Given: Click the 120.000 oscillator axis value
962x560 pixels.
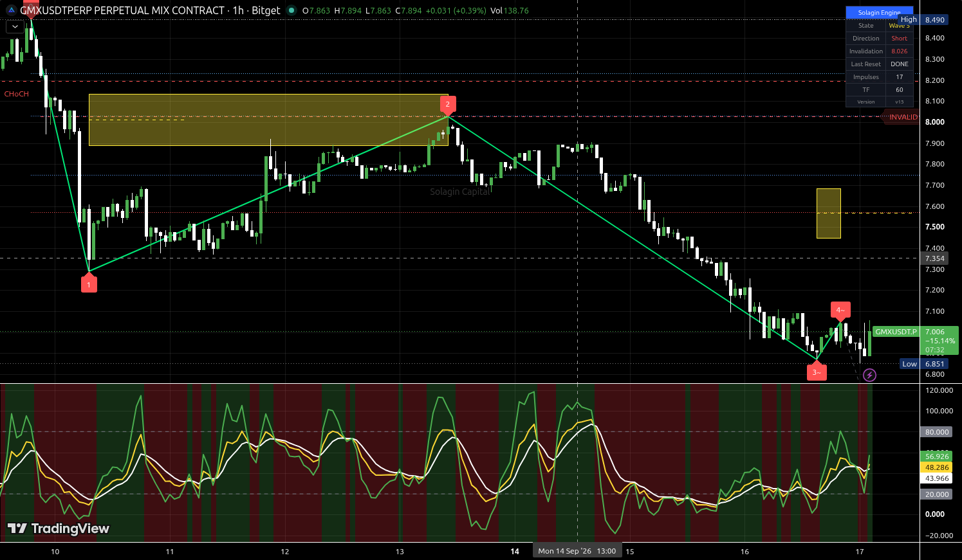Looking at the screenshot, I should [x=939, y=390].
